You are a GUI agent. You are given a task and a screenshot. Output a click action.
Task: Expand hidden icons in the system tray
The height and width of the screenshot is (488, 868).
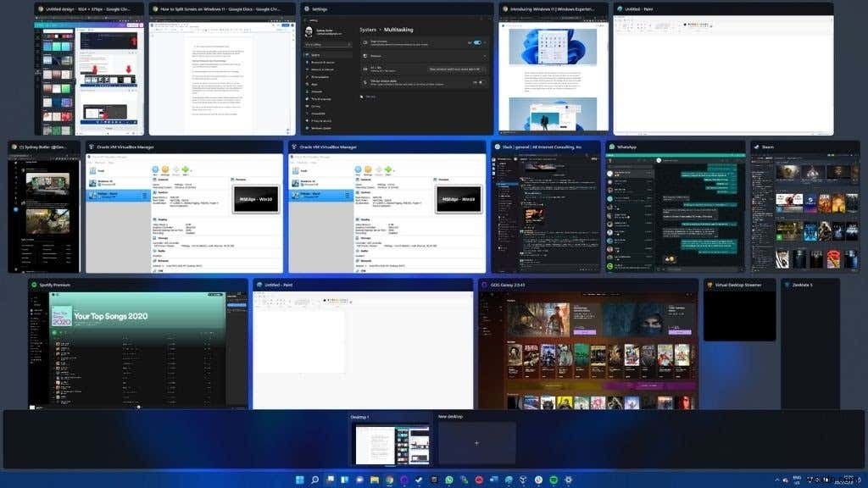coord(777,480)
